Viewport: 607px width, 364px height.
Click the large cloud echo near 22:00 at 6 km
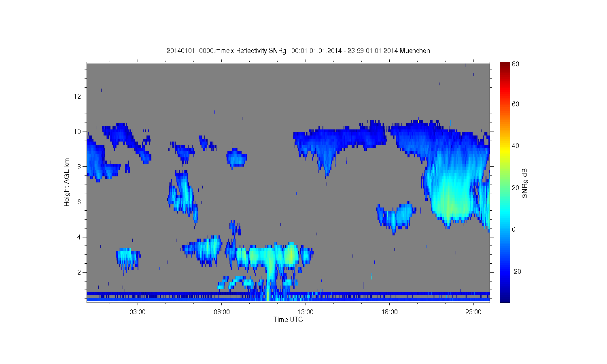tap(451, 198)
